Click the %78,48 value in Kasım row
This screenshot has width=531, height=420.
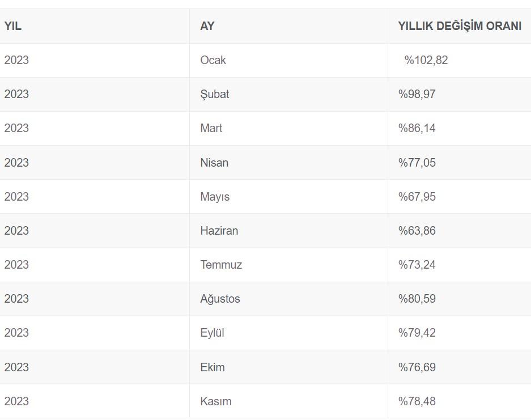[x=417, y=401]
